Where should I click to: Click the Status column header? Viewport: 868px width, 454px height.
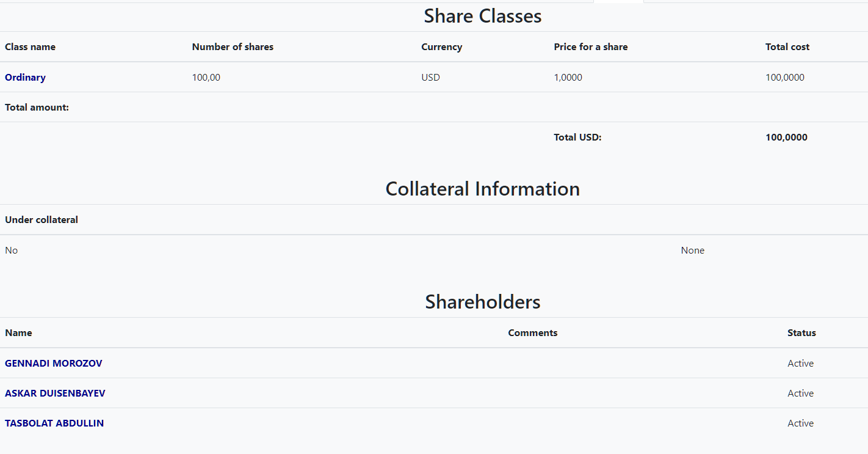tap(801, 333)
